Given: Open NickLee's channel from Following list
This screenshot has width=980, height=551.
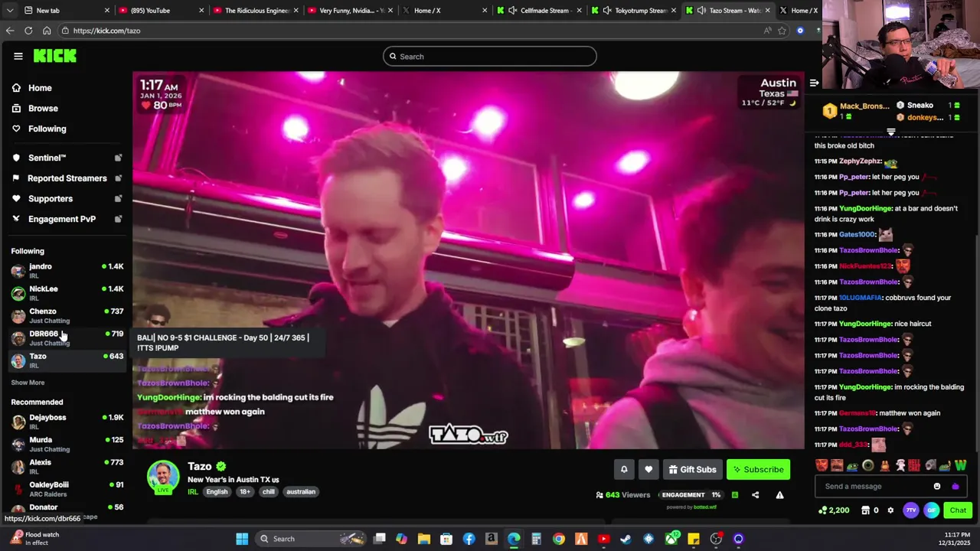Looking at the screenshot, I should point(67,293).
